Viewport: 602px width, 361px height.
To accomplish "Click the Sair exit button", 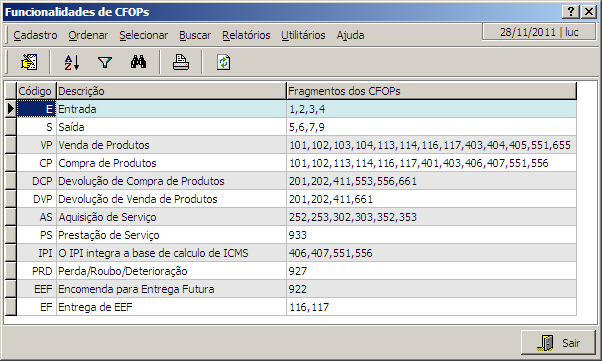I will (x=558, y=343).
